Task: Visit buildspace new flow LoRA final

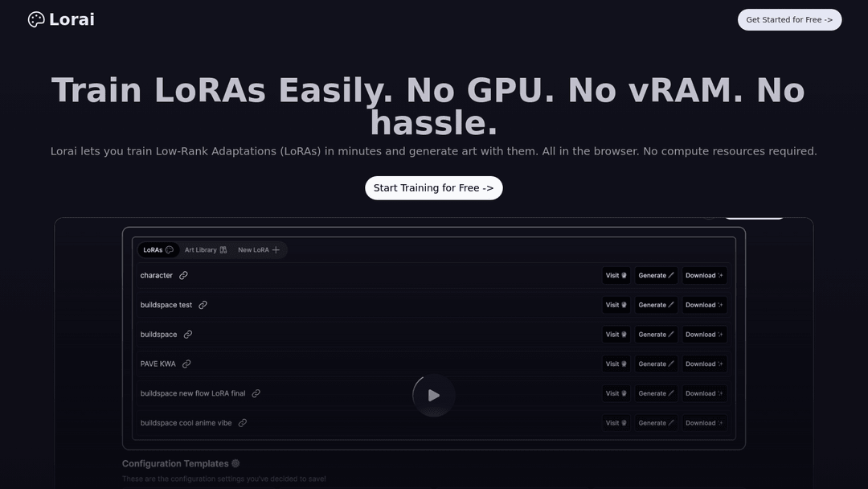Action: [x=616, y=393]
